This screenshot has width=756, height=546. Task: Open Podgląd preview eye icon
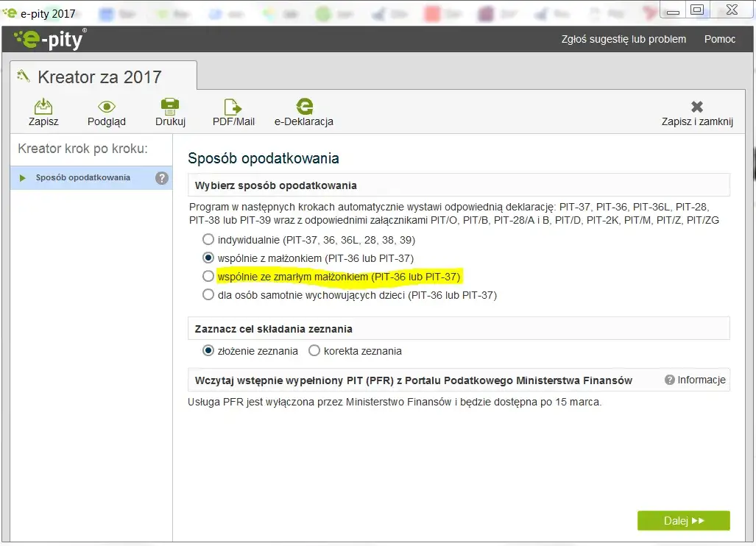pos(107,107)
